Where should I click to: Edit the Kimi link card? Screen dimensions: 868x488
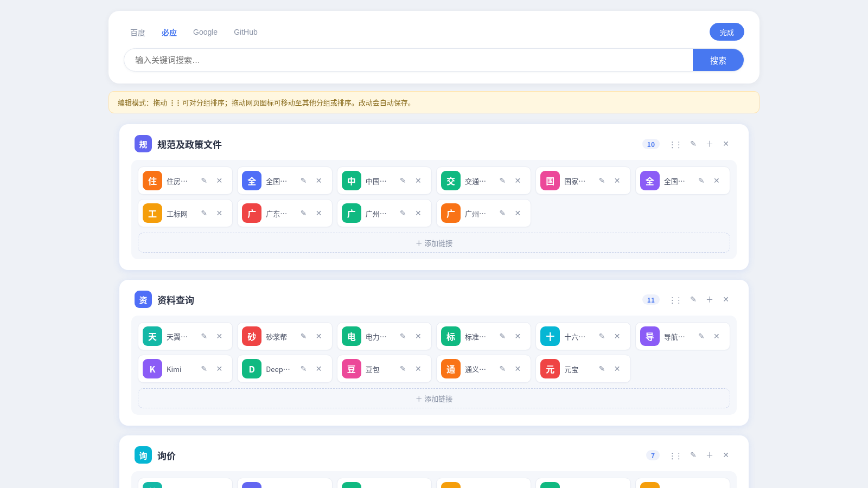point(204,369)
